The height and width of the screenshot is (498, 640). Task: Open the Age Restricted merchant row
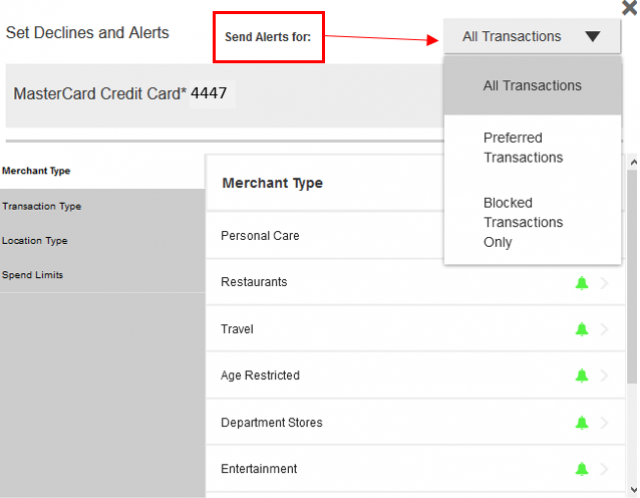(416, 375)
